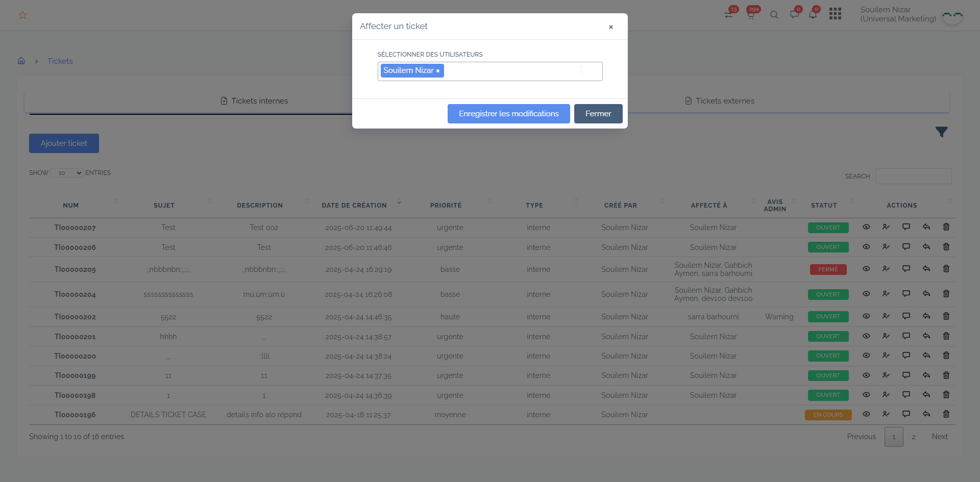This screenshot has width=980, height=482.
Task: Click reply arrow for ticket TI00000204
Action: 926,294
